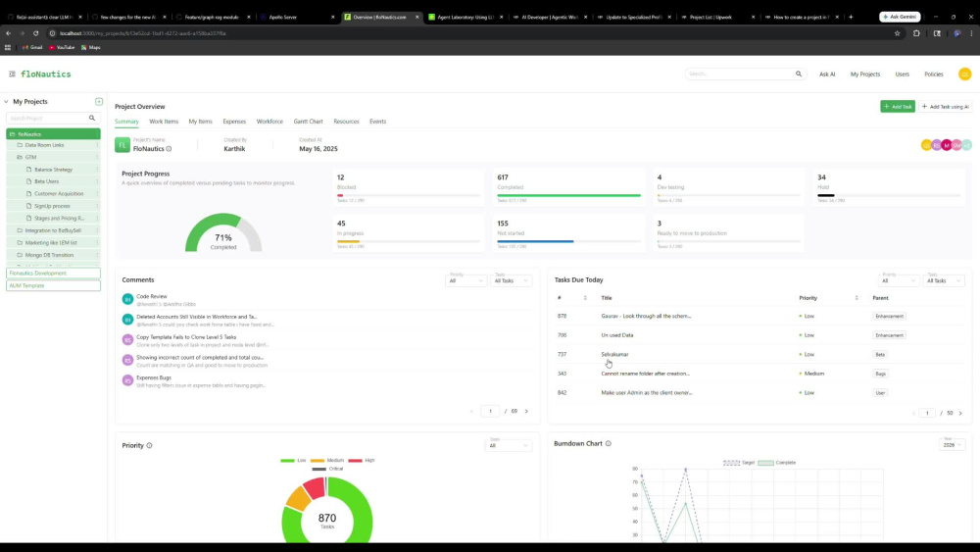Viewport: 980px width, 552px height.
Task: Collapse the GTM folder in tree
Action: coord(20,157)
